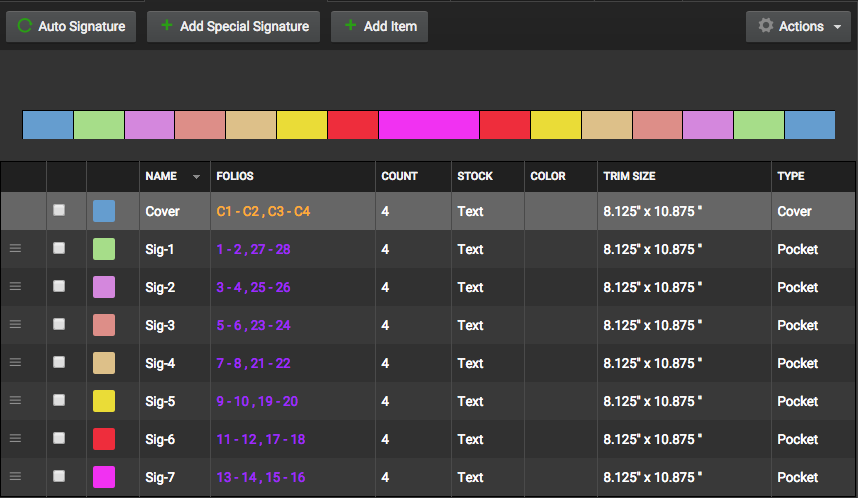858x498 pixels.
Task: Select the Sig-2 row checkbox
Action: click(x=59, y=287)
